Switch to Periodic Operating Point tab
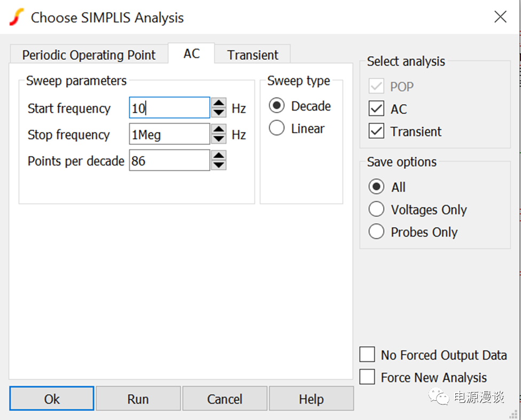The image size is (521, 420). [89, 55]
